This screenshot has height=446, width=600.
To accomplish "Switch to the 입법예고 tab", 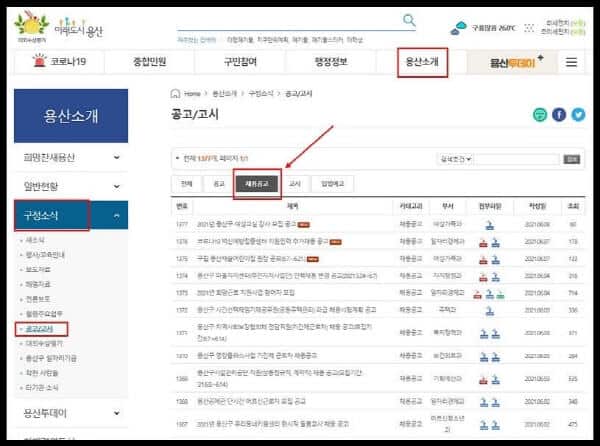I will click(x=333, y=184).
